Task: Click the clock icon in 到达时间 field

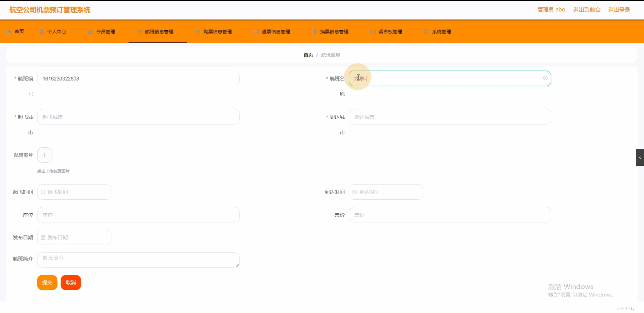Action: pyautogui.click(x=355, y=192)
